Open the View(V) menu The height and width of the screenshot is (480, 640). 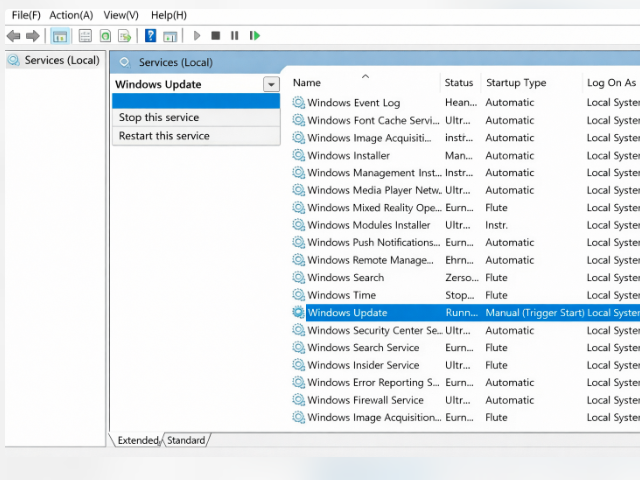[x=121, y=15]
